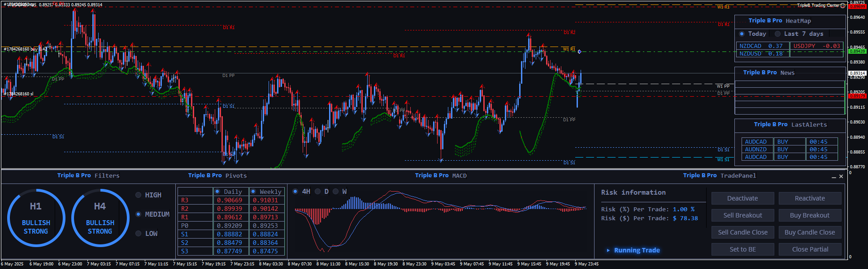Toggle the Daily pivots radio button
The image size is (868, 269).
tap(217, 192)
